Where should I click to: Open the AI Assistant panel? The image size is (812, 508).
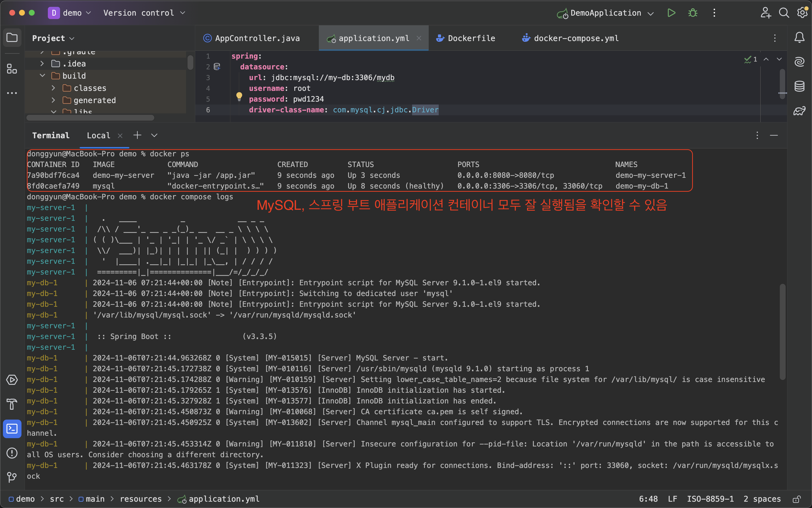[799, 62]
